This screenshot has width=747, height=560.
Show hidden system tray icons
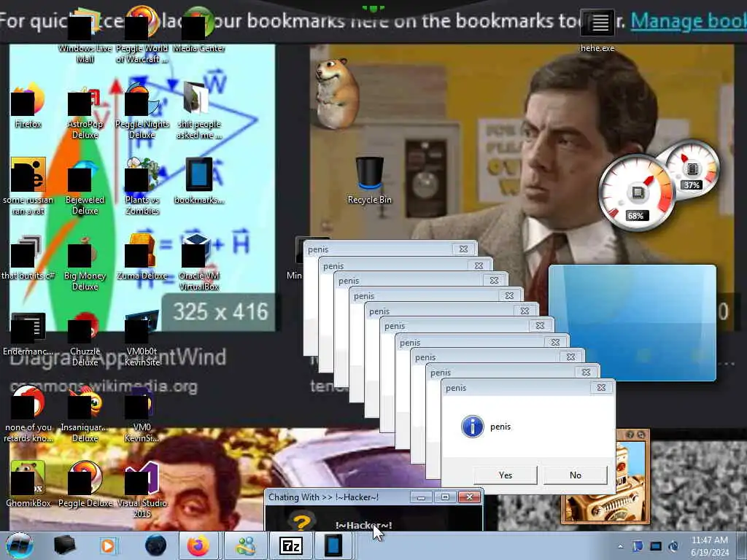point(620,546)
